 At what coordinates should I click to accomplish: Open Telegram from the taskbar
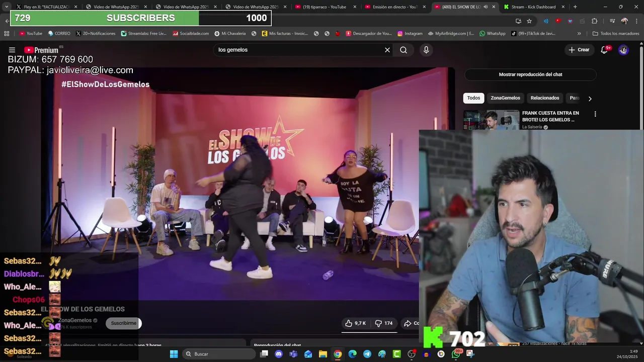[367, 354]
